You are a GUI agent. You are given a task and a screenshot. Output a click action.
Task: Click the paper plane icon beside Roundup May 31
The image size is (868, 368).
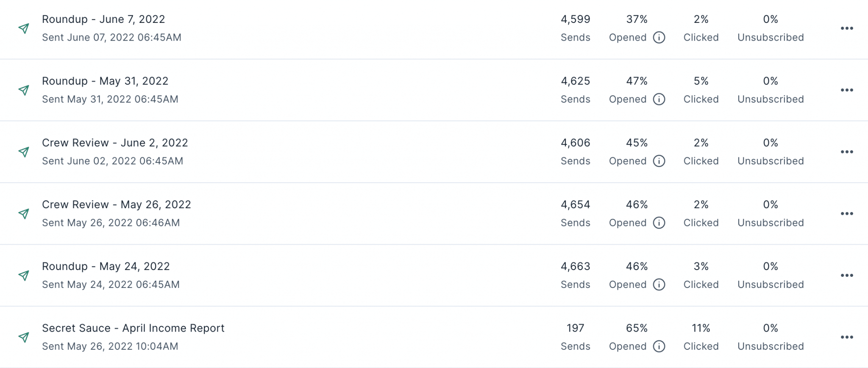coord(24,90)
